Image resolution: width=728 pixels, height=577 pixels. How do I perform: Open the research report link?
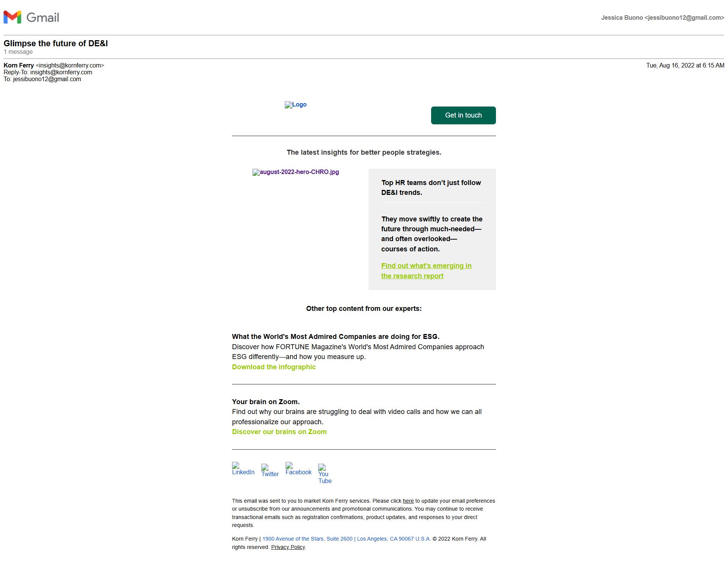pos(426,271)
